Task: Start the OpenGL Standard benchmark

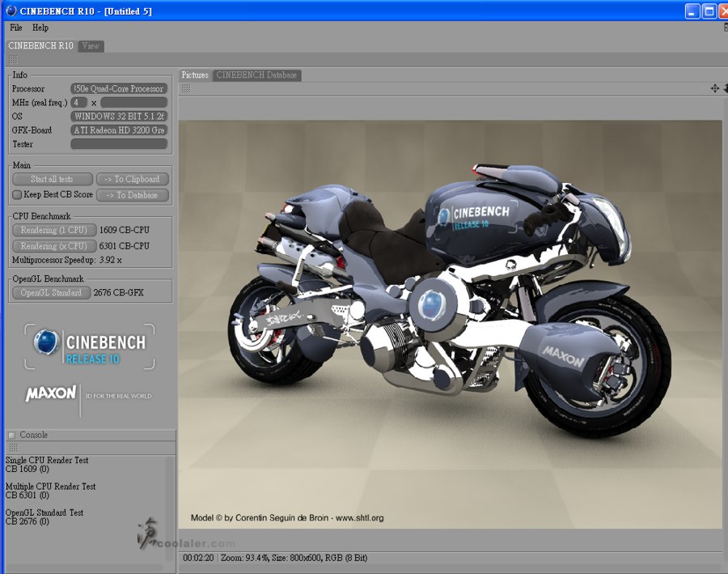Action: [52, 292]
